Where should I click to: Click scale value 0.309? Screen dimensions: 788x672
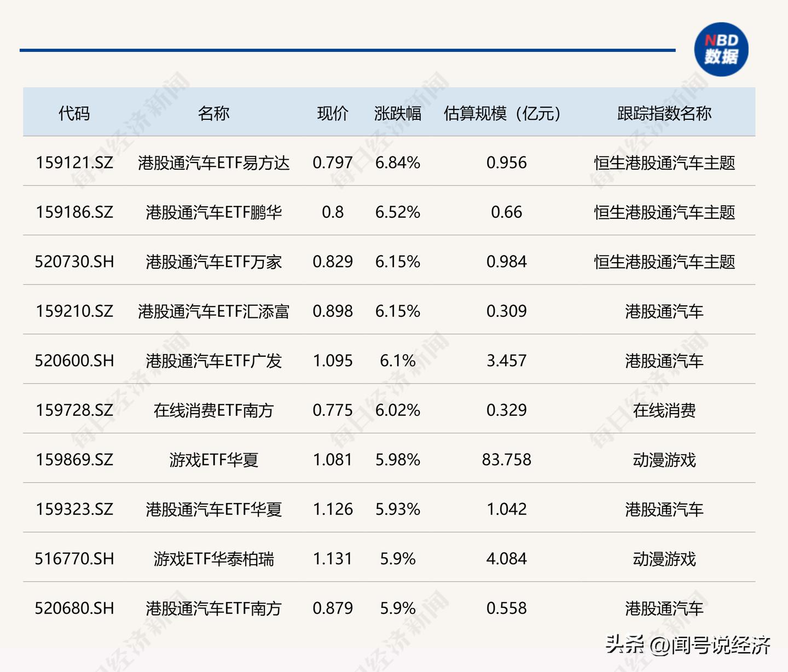coord(507,311)
